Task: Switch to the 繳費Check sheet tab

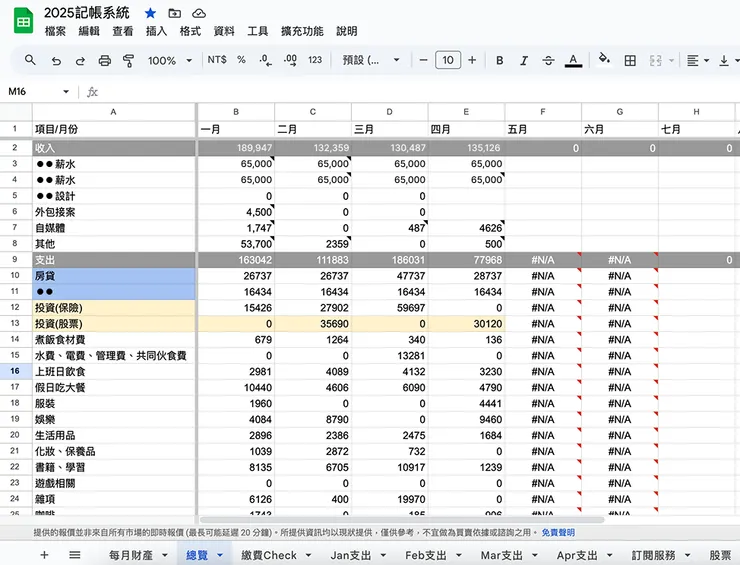Action: tap(269, 555)
